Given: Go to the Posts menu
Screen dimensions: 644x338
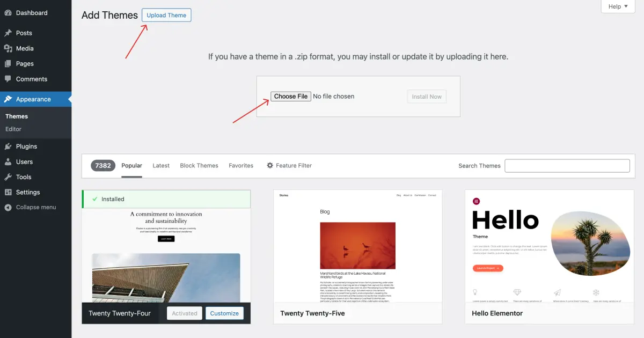Looking at the screenshot, I should click(x=35, y=33).
